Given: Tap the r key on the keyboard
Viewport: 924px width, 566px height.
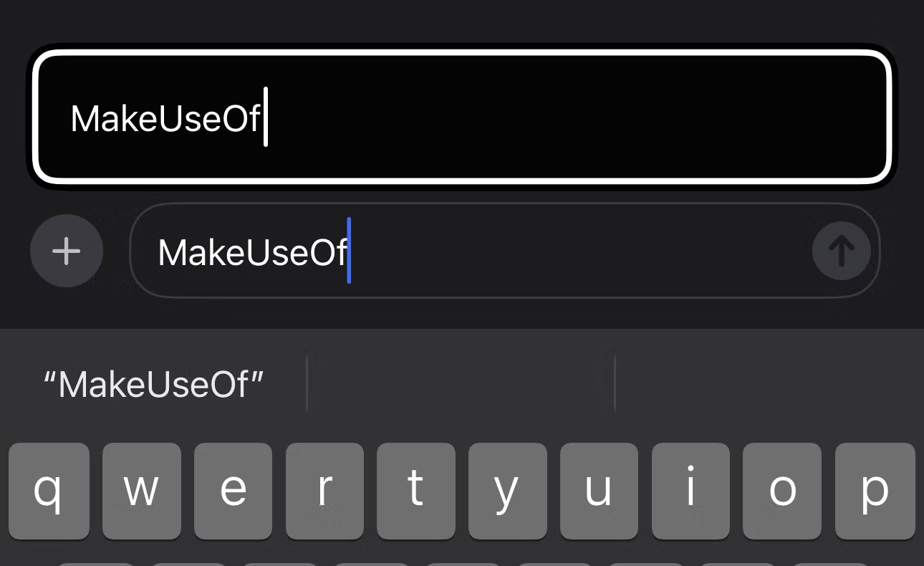Looking at the screenshot, I should click(x=324, y=491).
